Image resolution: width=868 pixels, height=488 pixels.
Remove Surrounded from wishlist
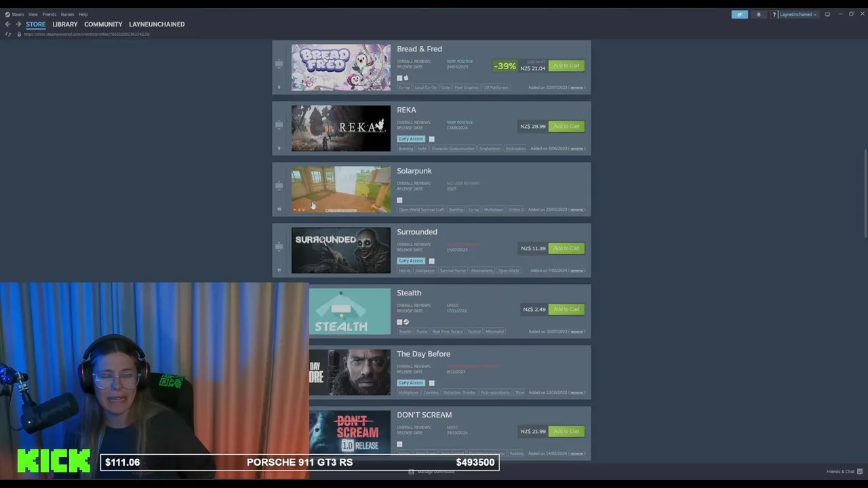pyautogui.click(x=576, y=270)
